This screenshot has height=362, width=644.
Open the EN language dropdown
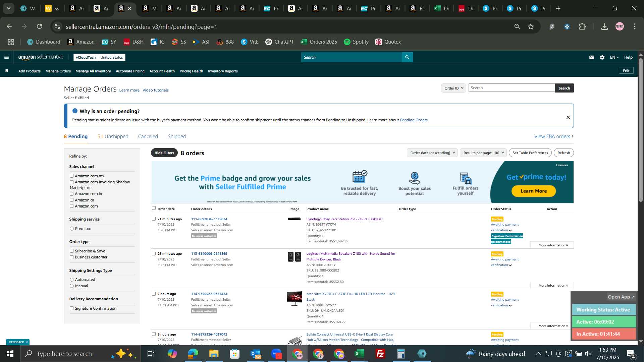point(614,57)
